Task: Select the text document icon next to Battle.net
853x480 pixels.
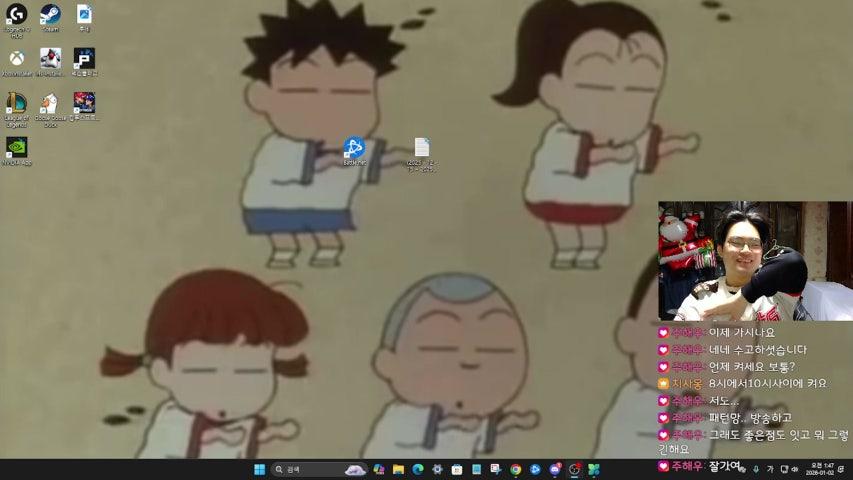Action: tap(422, 155)
